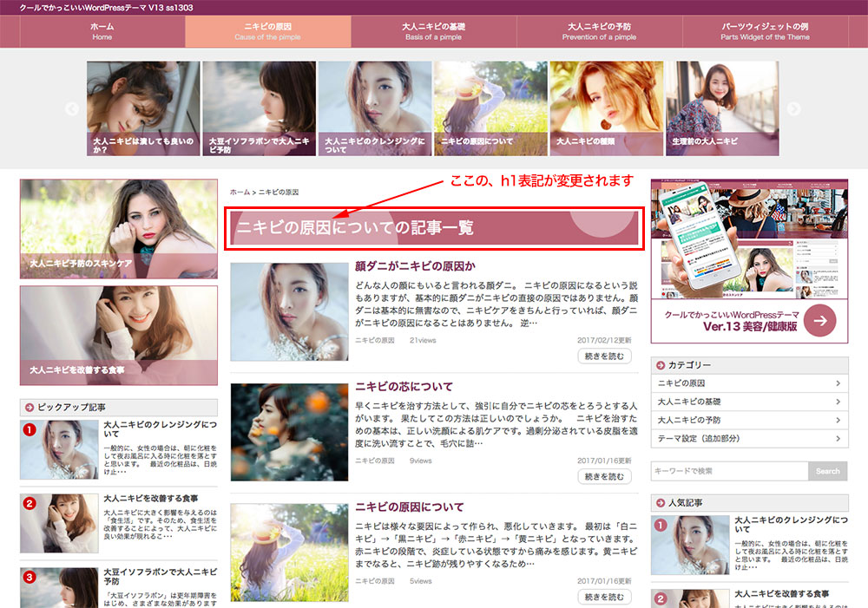Click the カテゴリー heading arrow icon
The width and height of the screenshot is (868, 608).
pyautogui.click(x=661, y=365)
